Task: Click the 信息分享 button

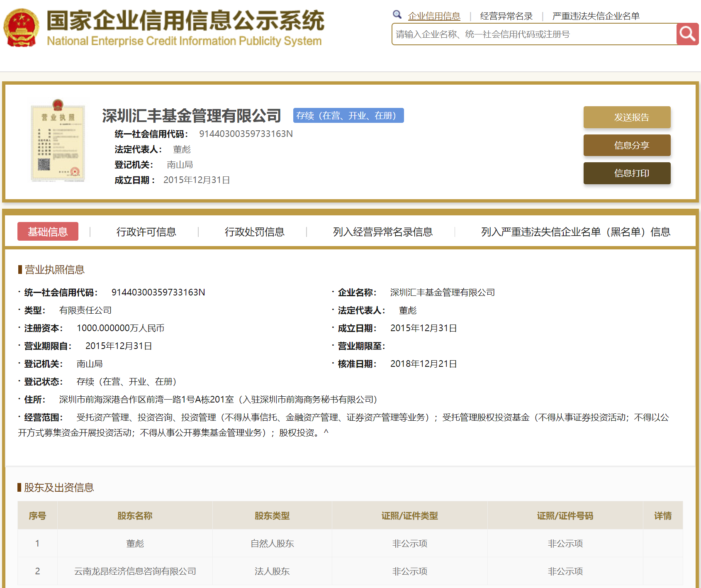Action: coord(627,145)
